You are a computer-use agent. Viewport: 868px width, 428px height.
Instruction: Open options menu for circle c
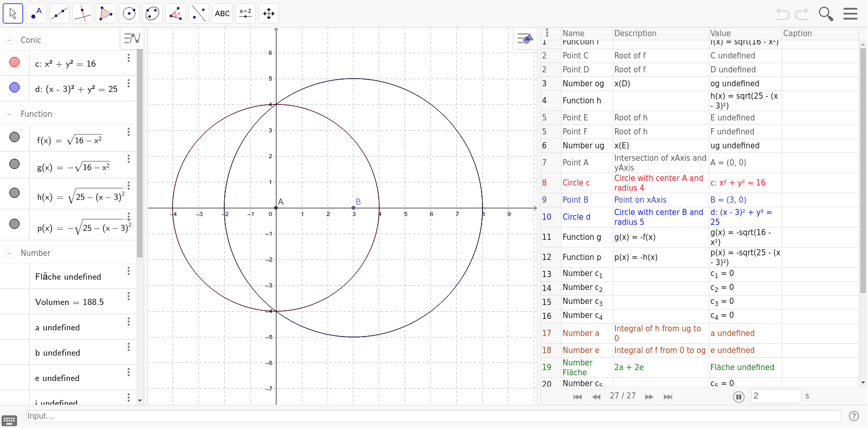click(129, 58)
